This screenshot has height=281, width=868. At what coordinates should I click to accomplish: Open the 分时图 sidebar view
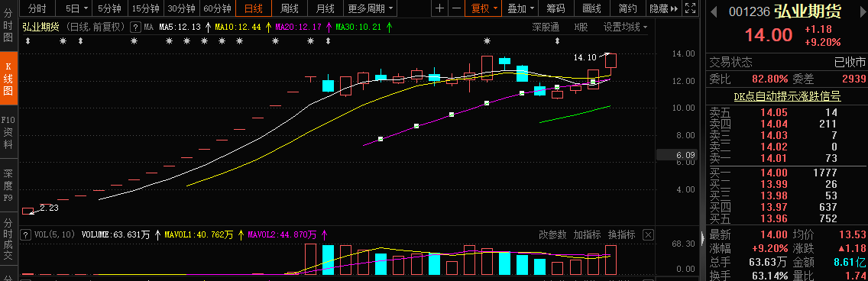(8, 25)
